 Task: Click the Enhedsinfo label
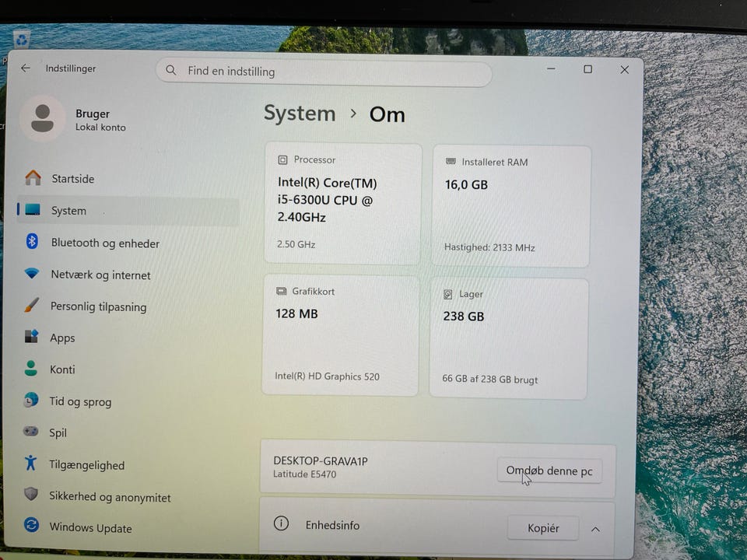(332, 525)
